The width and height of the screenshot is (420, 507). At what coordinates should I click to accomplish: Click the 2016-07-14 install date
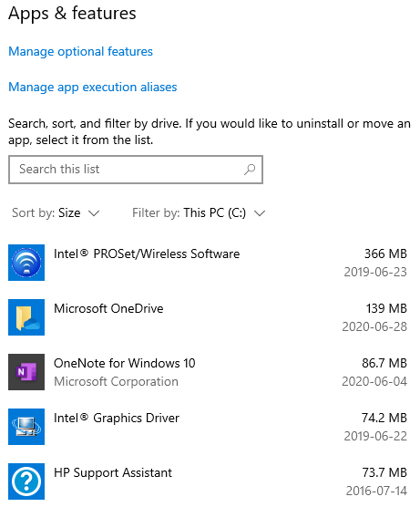(376, 491)
